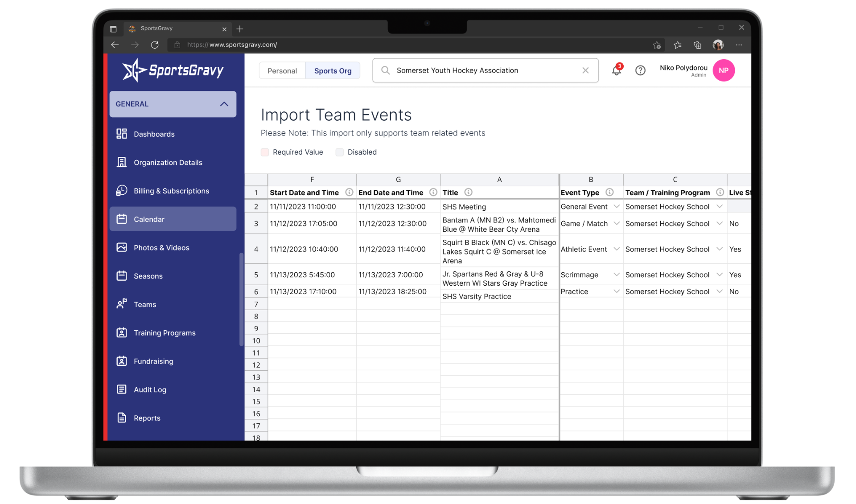Click Niko Polydorou user name
Image resolution: width=856 pixels, height=504 pixels.
coord(683,68)
